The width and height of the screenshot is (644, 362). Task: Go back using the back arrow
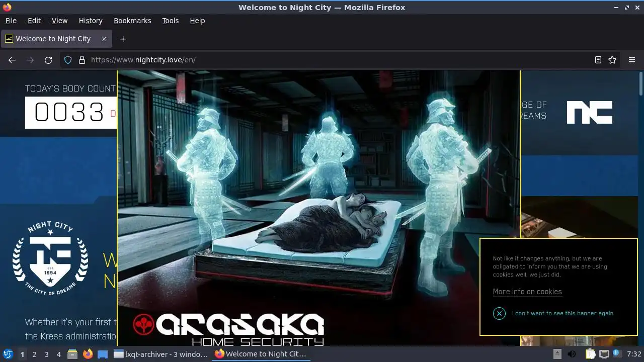[x=12, y=60]
